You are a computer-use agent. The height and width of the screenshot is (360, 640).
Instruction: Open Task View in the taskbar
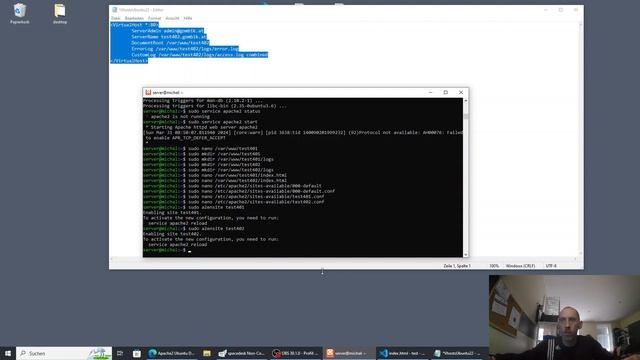coord(120,353)
